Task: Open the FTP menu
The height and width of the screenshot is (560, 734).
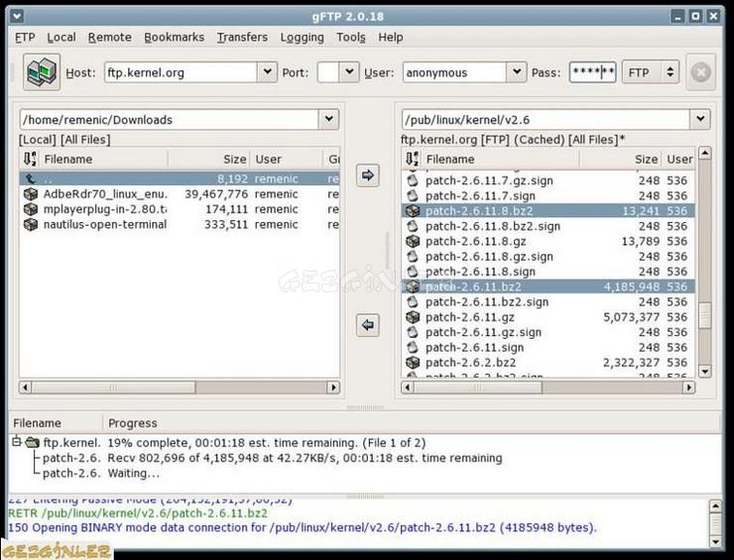Action: point(25,38)
